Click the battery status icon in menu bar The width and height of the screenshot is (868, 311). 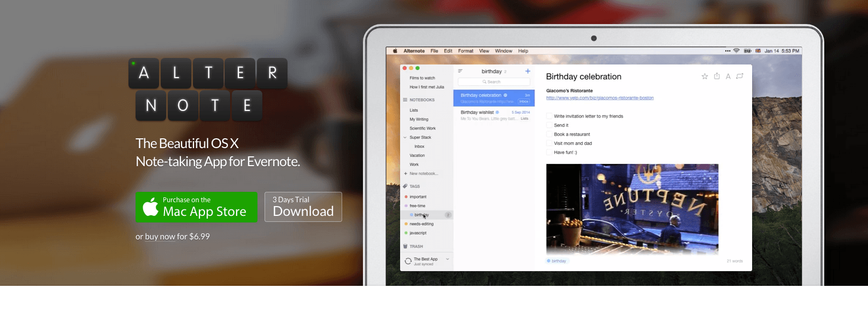click(x=747, y=51)
